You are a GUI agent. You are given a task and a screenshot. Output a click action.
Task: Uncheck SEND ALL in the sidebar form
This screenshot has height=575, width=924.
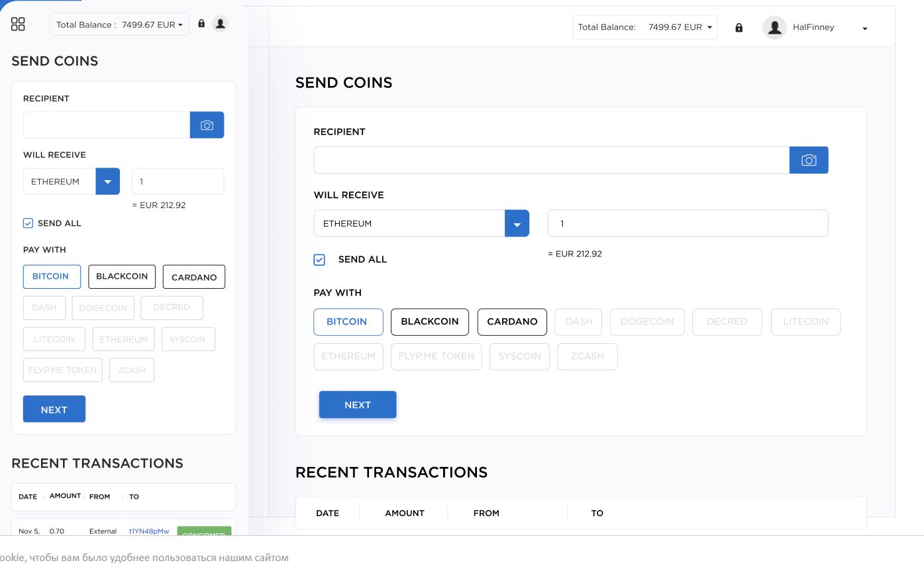tap(28, 223)
